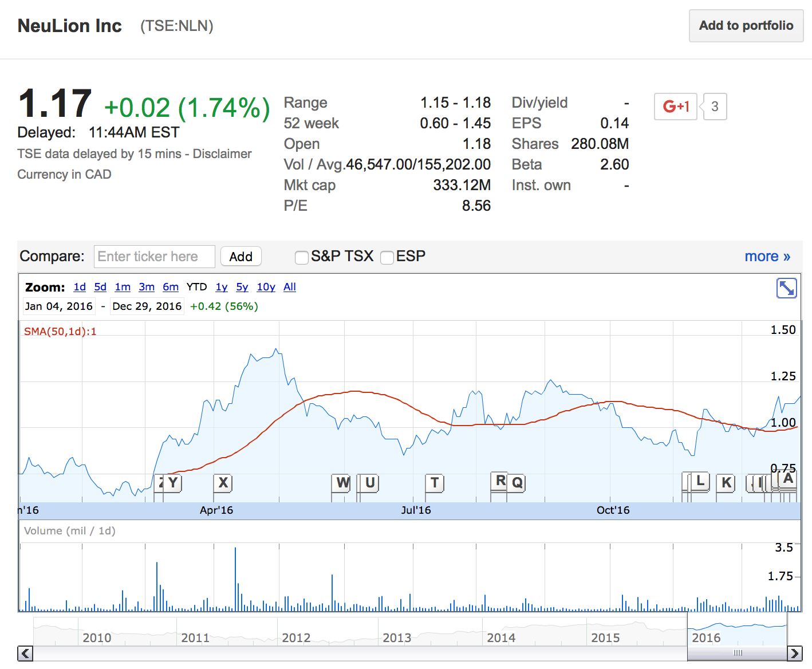
Task: Grab the timeline range slider handle
Action: point(738,653)
